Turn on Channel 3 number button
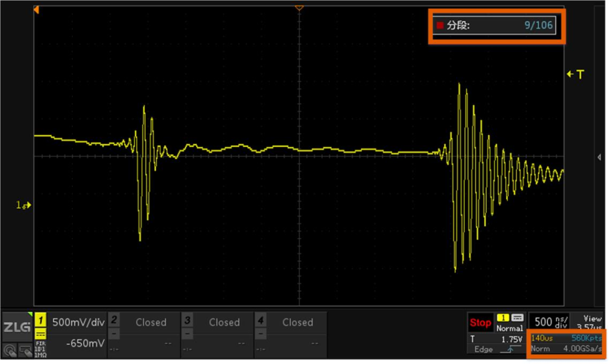Image resolution: width=610 pixels, height=364 pixels. tap(187, 321)
